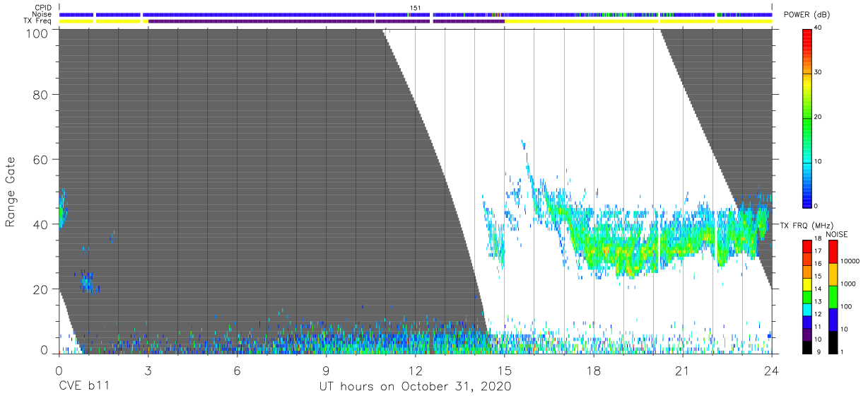The width and height of the screenshot is (868, 401).
Task: Click the 18 tick on UT hours axis
Action: 594,370
